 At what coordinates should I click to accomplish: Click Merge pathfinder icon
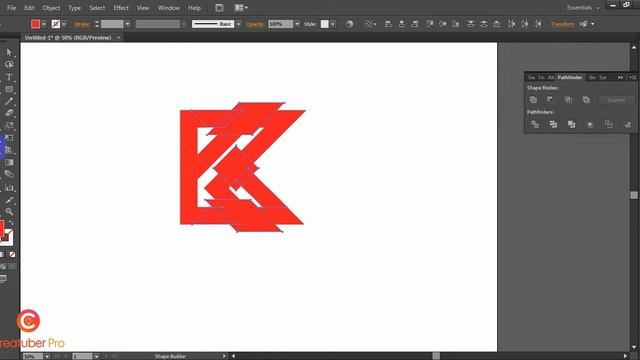point(571,124)
